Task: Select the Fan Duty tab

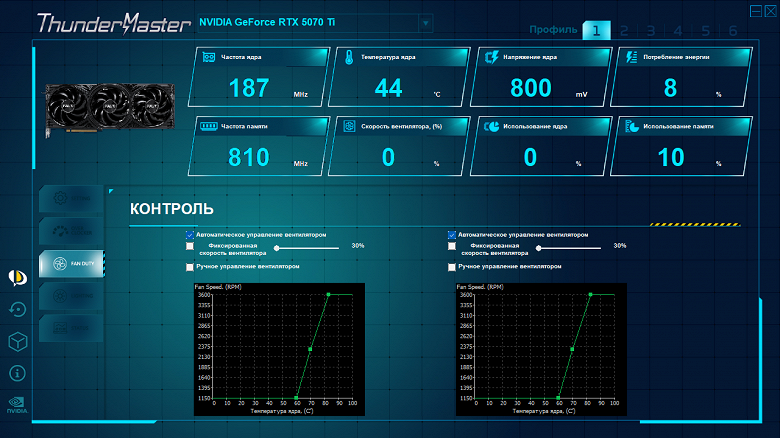Action: [71, 263]
